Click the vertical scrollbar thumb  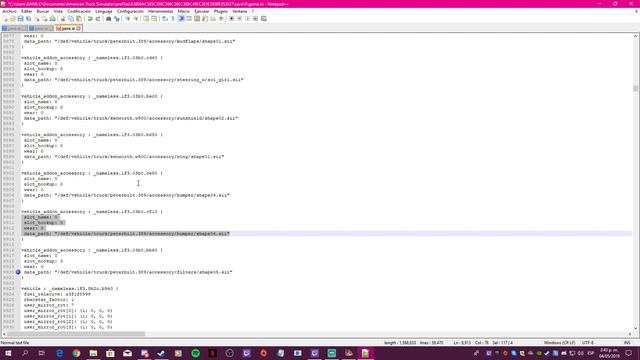point(635,88)
